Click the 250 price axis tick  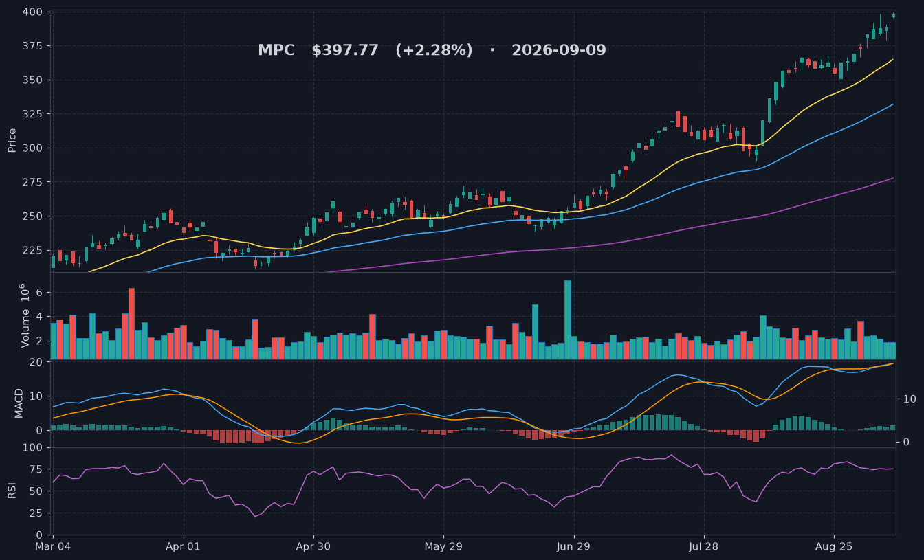(x=32, y=216)
